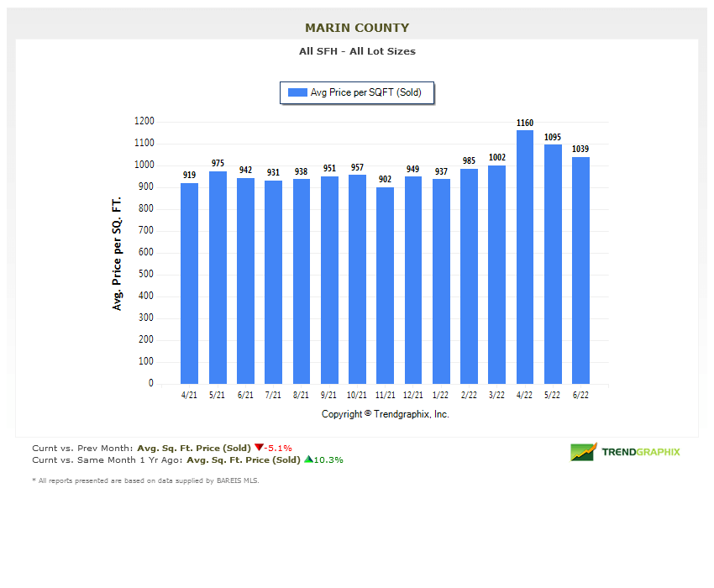The width and height of the screenshot is (714, 588).
Task: Expand the MARIN COUNTY report header
Action: tap(356, 27)
